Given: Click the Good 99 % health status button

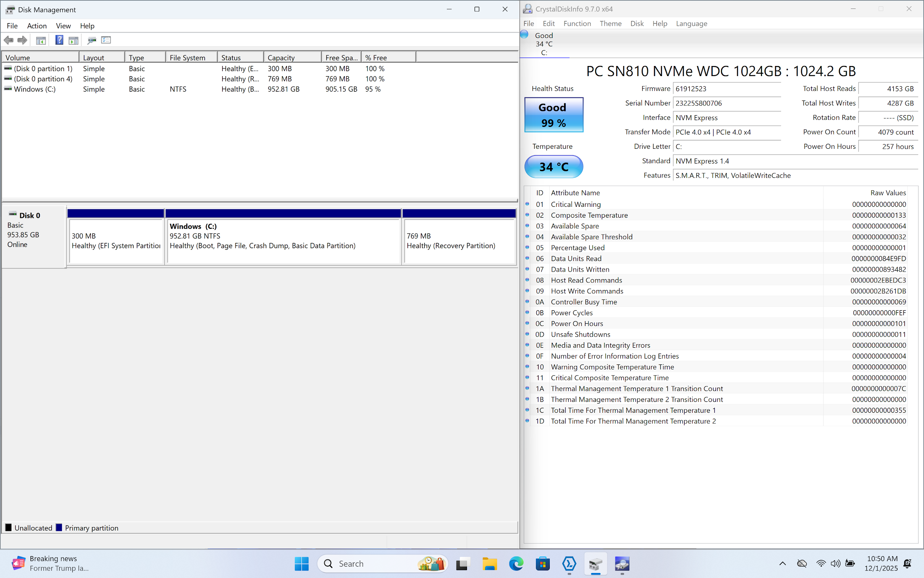Looking at the screenshot, I should click(x=554, y=115).
